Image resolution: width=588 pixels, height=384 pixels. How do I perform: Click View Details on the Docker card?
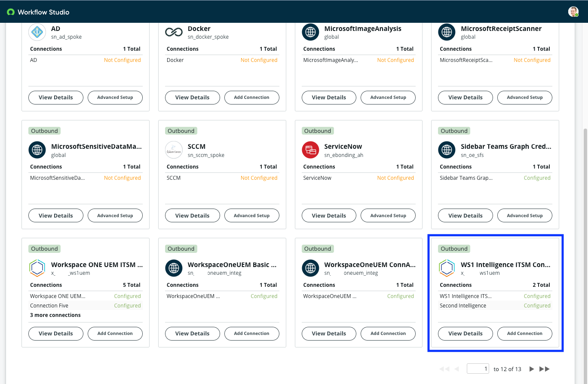click(192, 97)
